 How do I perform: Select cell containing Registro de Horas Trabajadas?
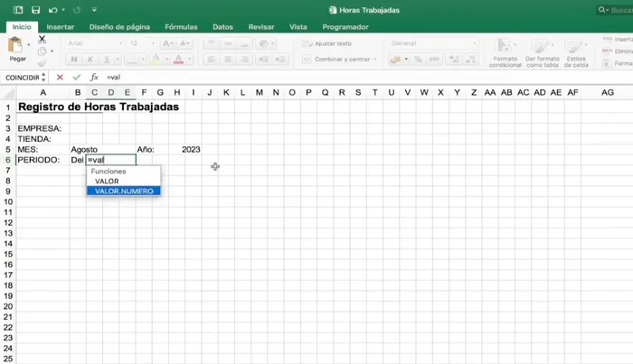pyautogui.click(x=98, y=107)
